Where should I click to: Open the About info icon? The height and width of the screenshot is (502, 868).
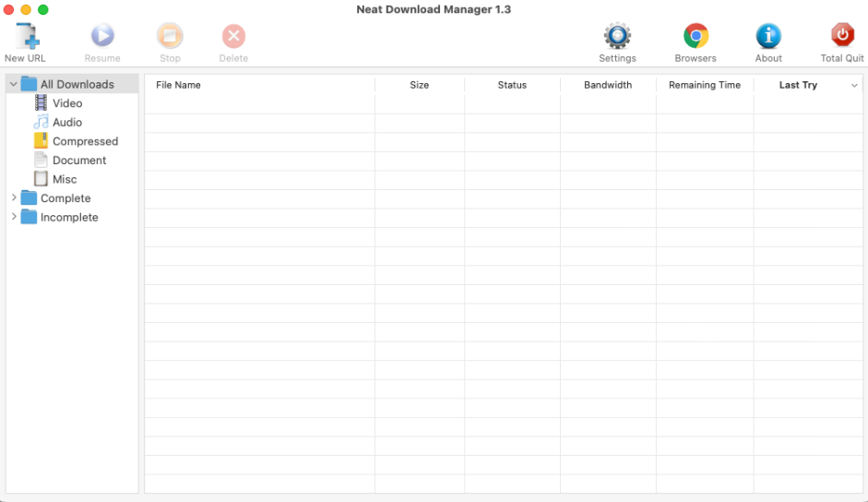click(x=768, y=37)
